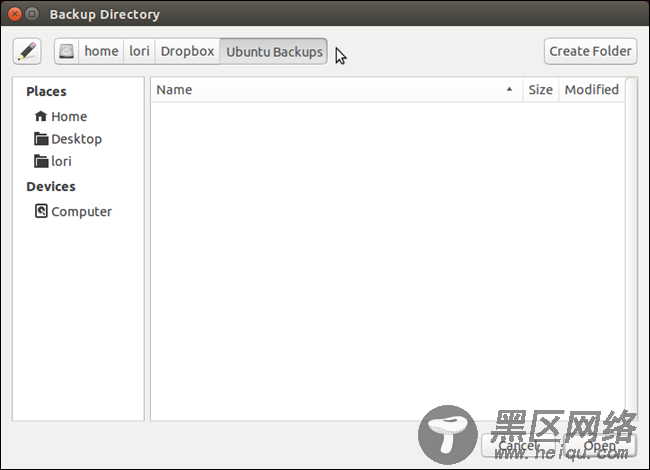Image resolution: width=650 pixels, height=470 pixels.
Task: Click the disk root path icon
Action: pos(66,51)
